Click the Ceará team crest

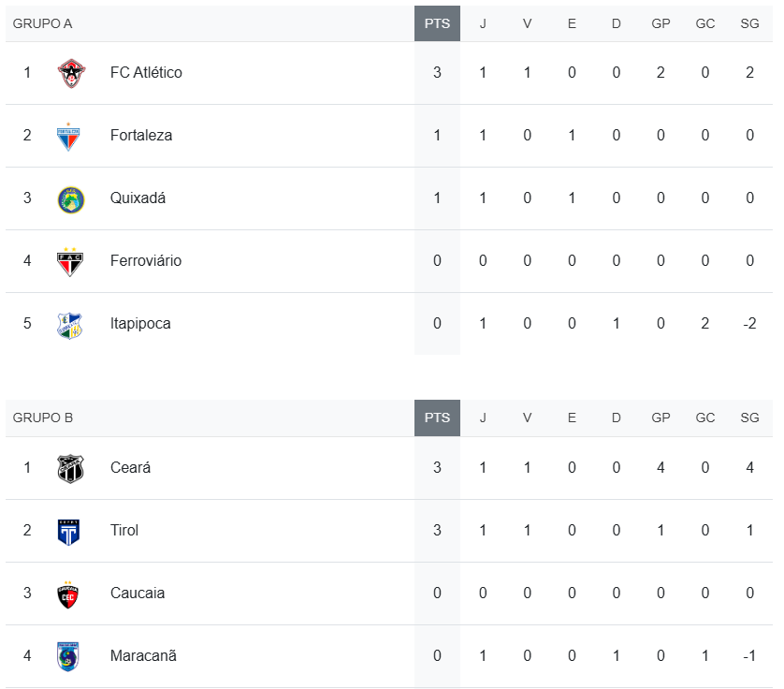coord(70,468)
